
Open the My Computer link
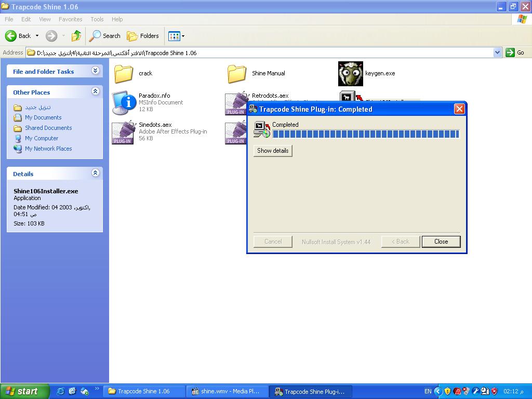[x=42, y=138]
